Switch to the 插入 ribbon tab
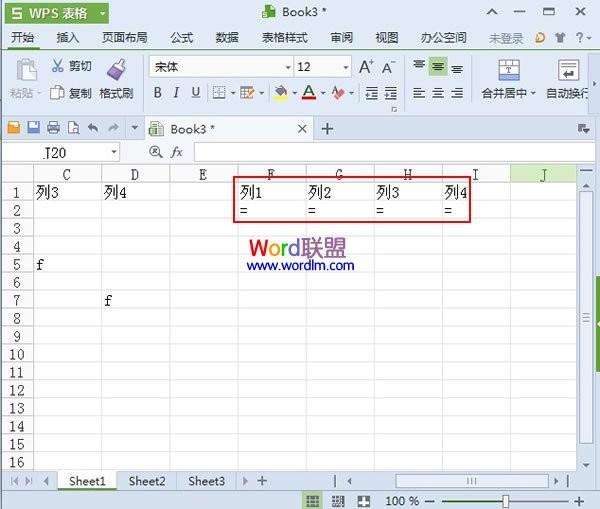This screenshot has width=600, height=509. tap(68, 38)
